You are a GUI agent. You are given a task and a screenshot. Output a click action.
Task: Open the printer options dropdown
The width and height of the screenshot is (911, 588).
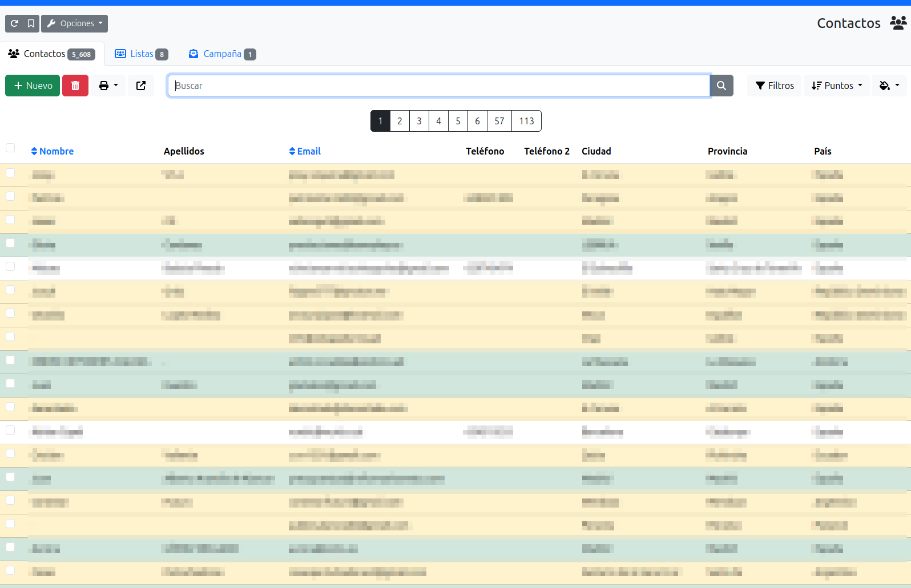[x=108, y=86]
